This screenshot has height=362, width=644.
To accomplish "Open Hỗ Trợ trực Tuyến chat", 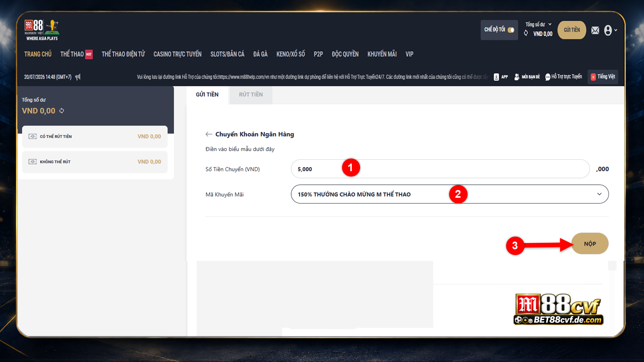I will point(563,77).
